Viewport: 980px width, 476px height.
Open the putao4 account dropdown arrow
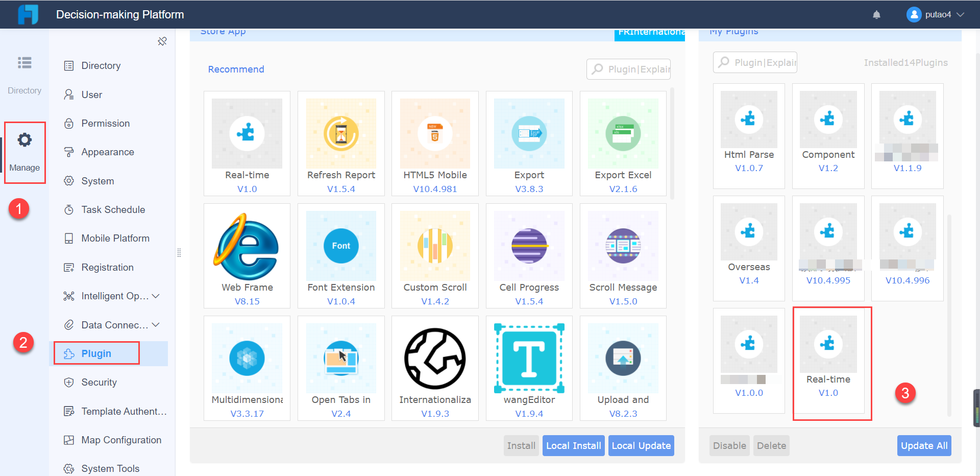[960, 15]
